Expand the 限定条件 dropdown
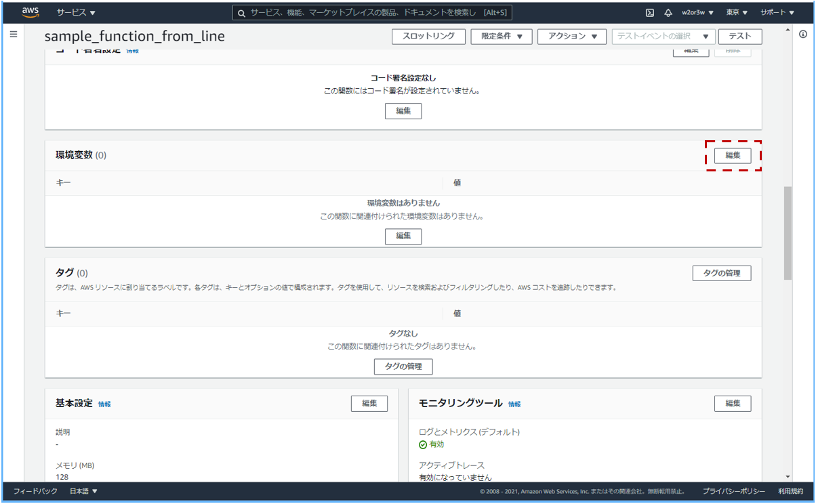This screenshot has height=504, width=816. [x=501, y=37]
